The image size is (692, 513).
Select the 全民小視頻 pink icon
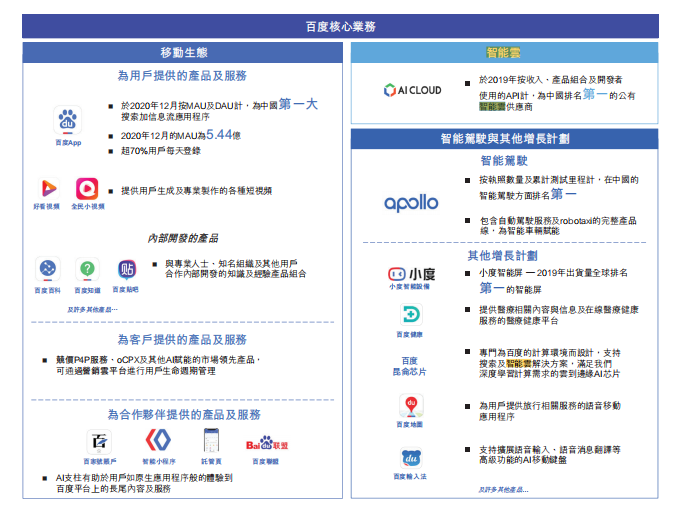[87, 188]
